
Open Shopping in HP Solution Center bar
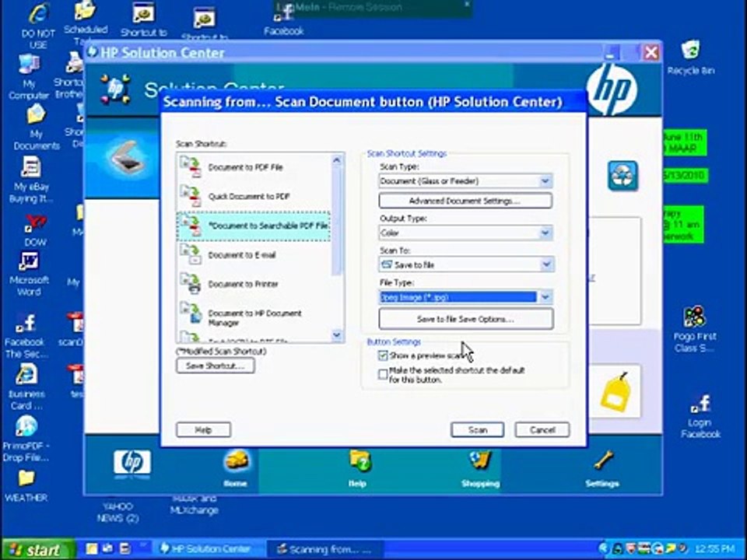pos(480,468)
